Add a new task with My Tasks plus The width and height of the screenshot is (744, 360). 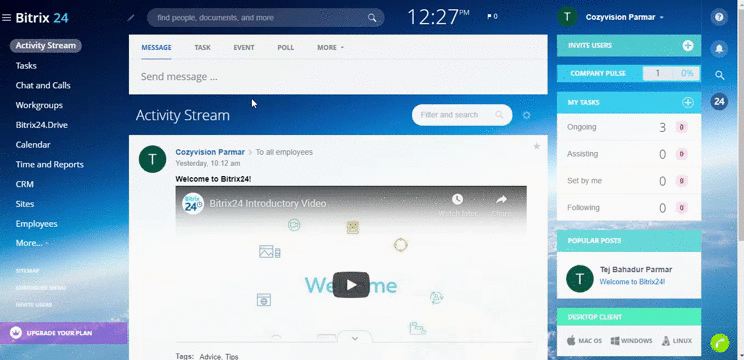click(x=688, y=102)
